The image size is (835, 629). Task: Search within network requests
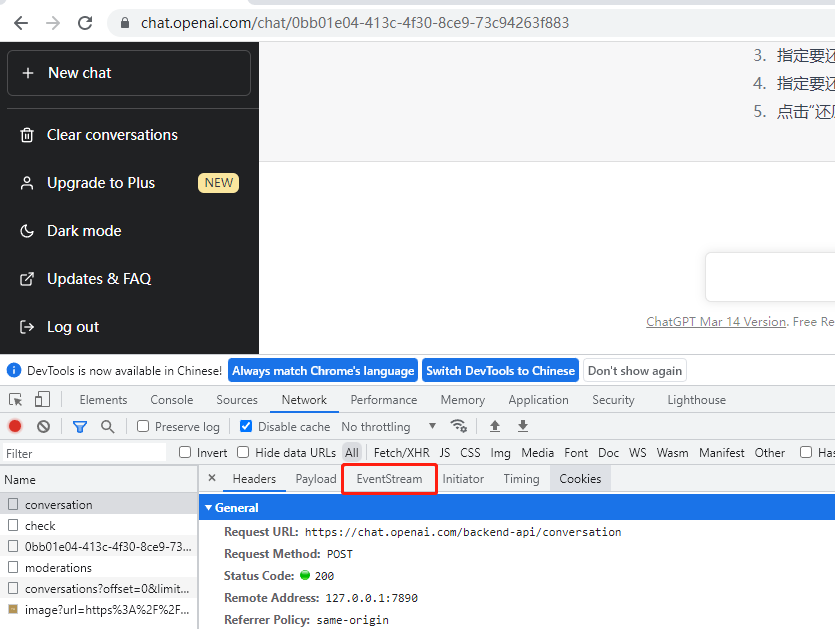106,426
